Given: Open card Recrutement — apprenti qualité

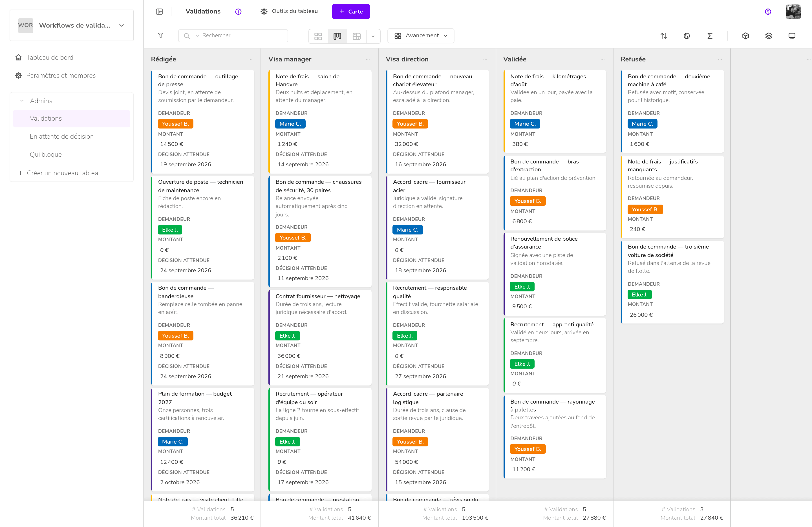Looking at the screenshot, I should [555, 355].
